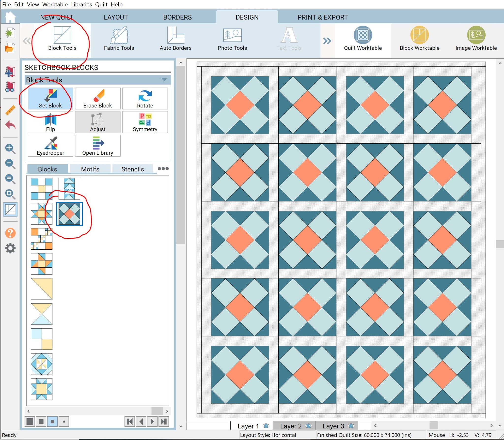The height and width of the screenshot is (440, 504).
Task: Toggle Layer 2 visibility eye
Action: [x=309, y=425]
